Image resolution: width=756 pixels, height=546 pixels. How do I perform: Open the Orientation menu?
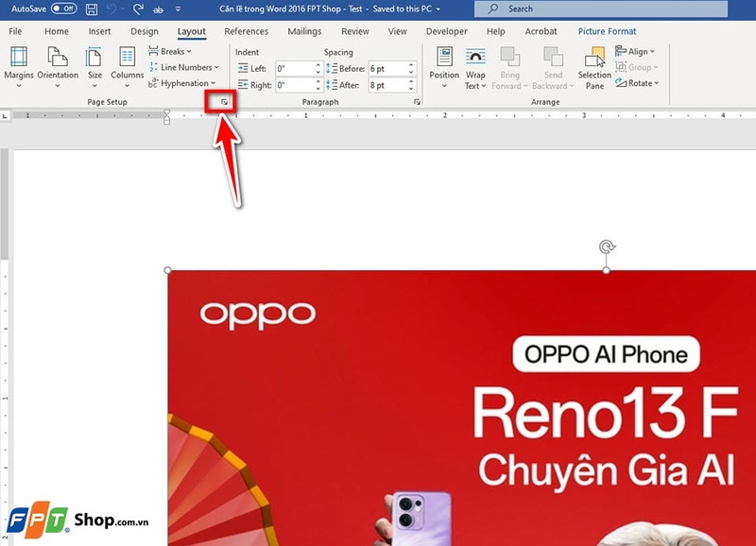pos(58,67)
